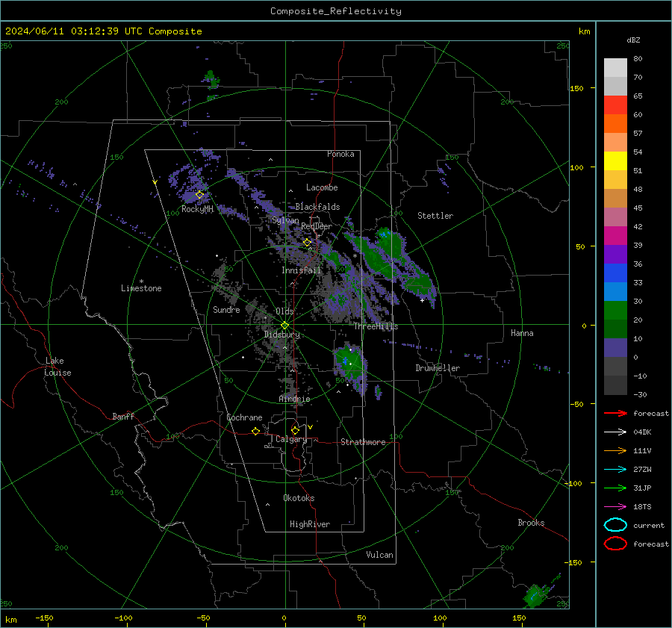The width and height of the screenshot is (672, 628).
Task: Pick the orange swatch between 60 and 57
Action: pos(615,123)
